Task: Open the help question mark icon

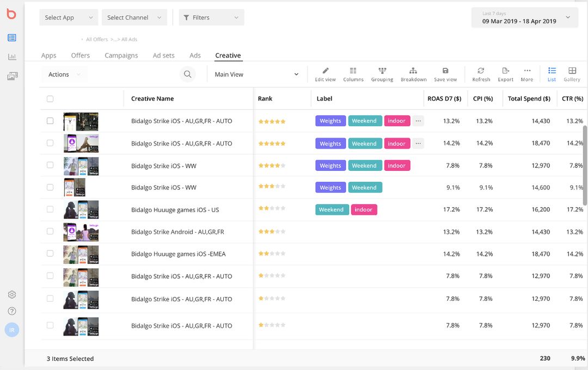Action: click(12, 311)
